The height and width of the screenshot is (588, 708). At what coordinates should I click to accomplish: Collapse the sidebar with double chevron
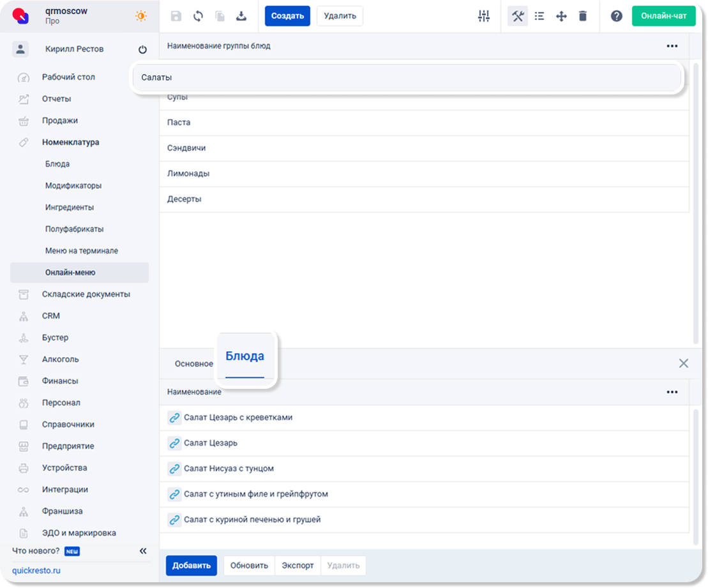click(143, 551)
